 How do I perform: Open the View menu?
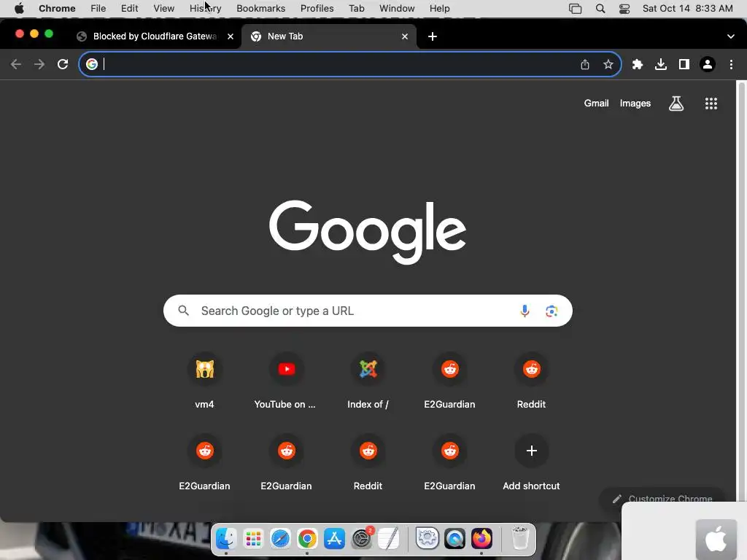[164, 9]
